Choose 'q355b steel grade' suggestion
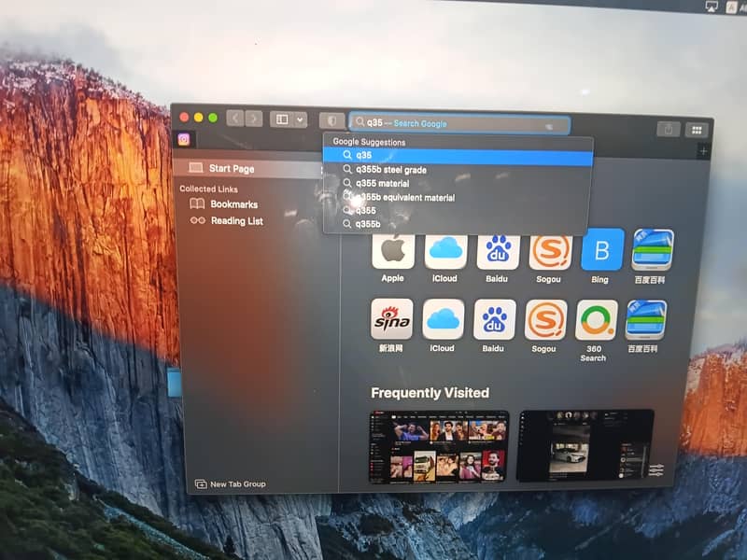 click(x=458, y=170)
